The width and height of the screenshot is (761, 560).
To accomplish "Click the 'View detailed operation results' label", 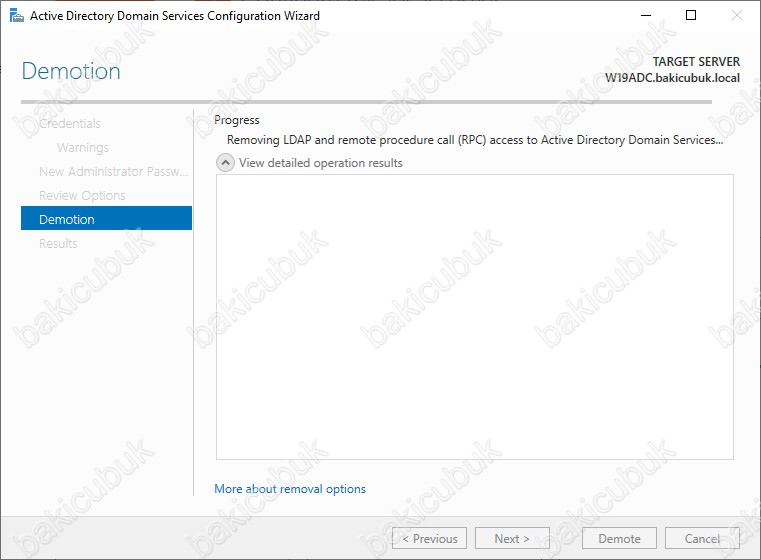I will tap(320, 163).
